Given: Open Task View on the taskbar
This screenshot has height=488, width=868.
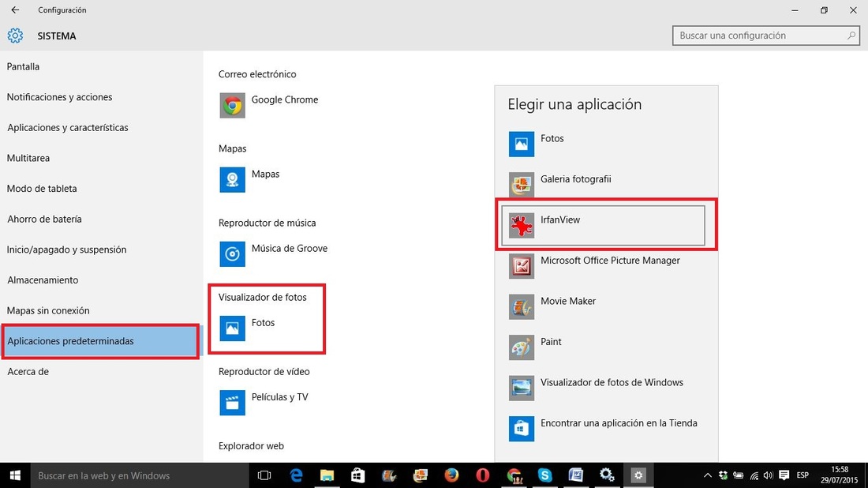Looking at the screenshot, I should 264,475.
